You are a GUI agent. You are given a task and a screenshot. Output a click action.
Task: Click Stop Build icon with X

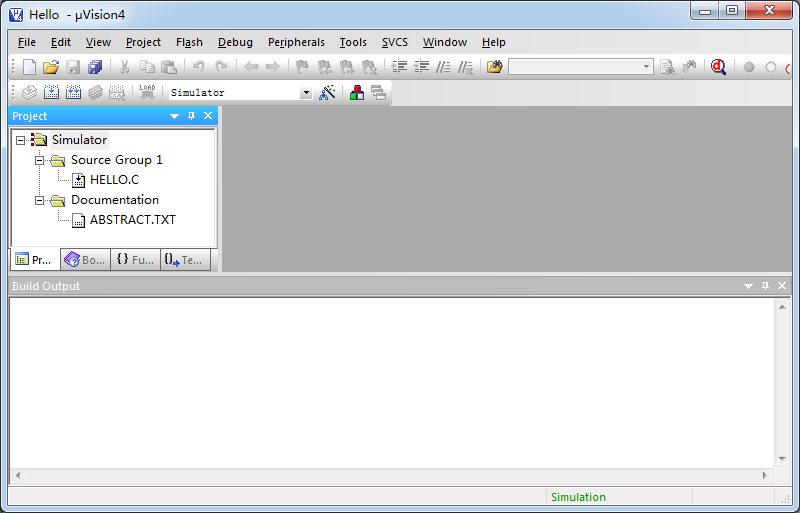tap(117, 92)
